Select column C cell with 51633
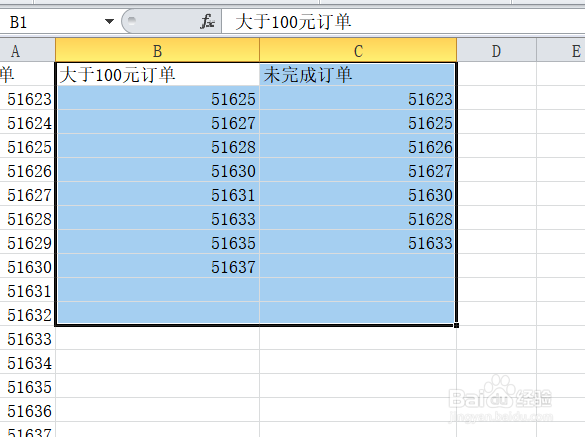 pyautogui.click(x=358, y=242)
